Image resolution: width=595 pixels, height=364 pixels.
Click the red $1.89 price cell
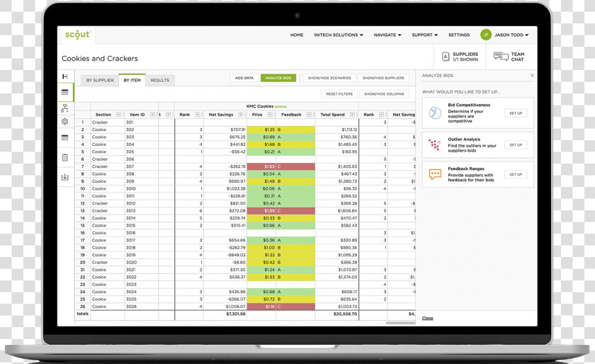[x=261, y=210]
